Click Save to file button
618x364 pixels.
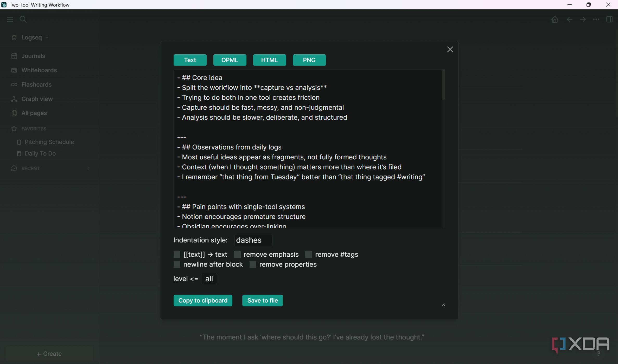click(x=262, y=301)
